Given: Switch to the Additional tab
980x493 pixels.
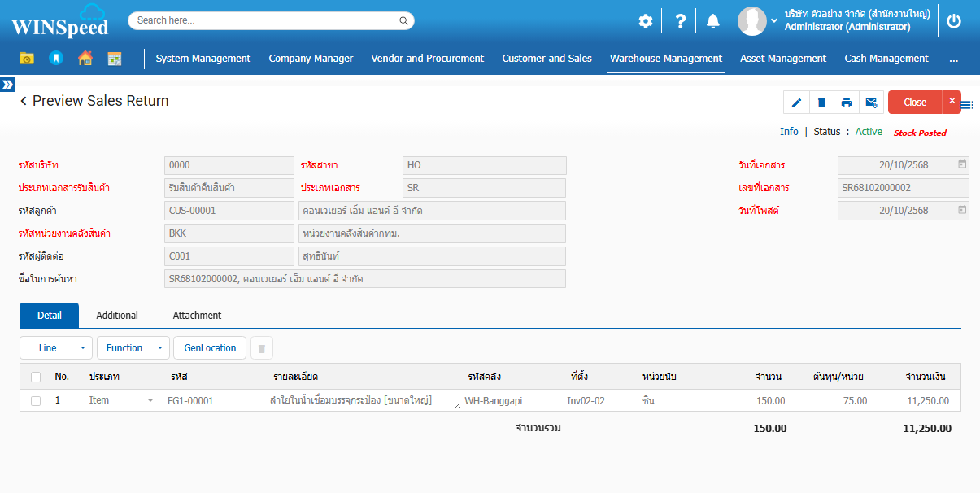Looking at the screenshot, I should [x=117, y=316].
